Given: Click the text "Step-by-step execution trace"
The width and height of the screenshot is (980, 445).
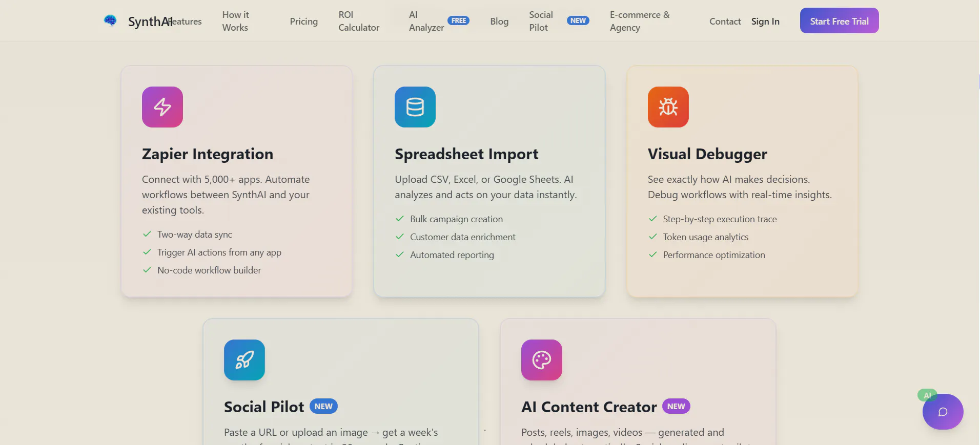Looking at the screenshot, I should 720,219.
